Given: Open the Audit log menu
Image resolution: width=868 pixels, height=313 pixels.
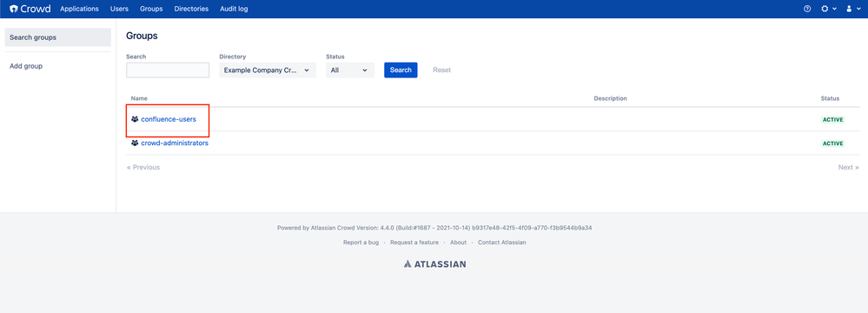Looking at the screenshot, I should point(234,9).
